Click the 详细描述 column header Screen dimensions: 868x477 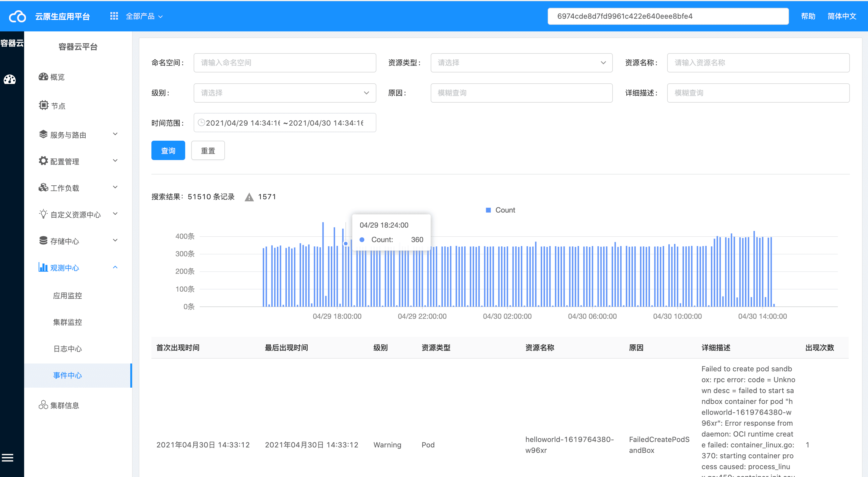coord(716,347)
